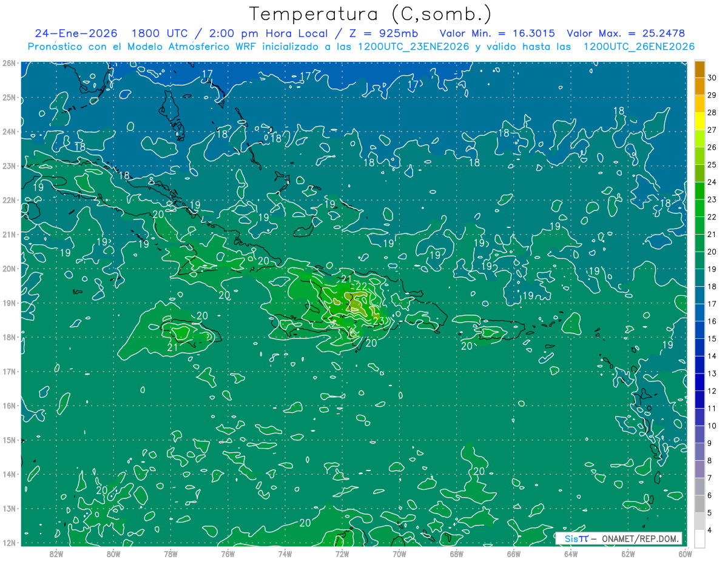728x562 pixels.
Task: Click the '72W' longitude axis label
Action: [x=342, y=553]
